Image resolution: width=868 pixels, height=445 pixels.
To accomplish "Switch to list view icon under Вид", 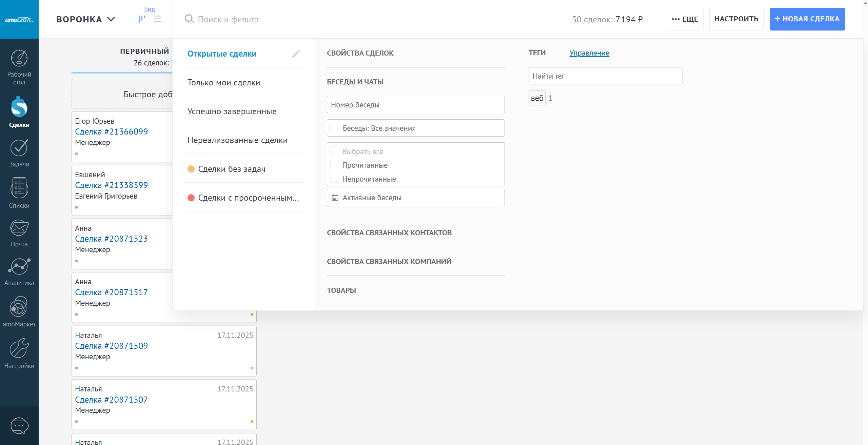I will click(157, 19).
